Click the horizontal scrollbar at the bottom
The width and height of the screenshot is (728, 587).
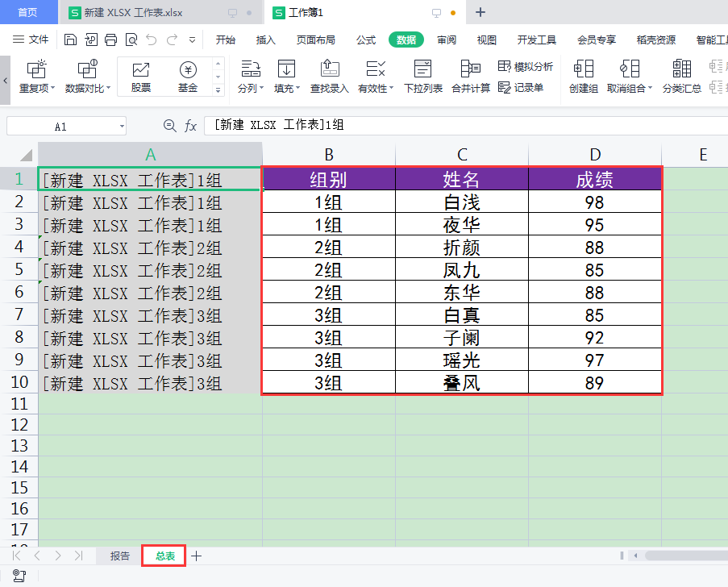tap(686, 556)
